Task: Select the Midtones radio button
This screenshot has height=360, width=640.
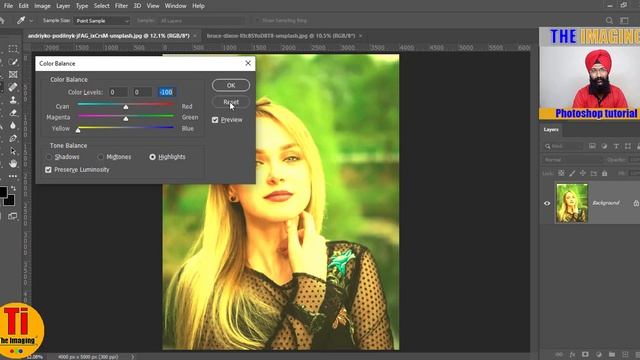Action: click(100, 157)
